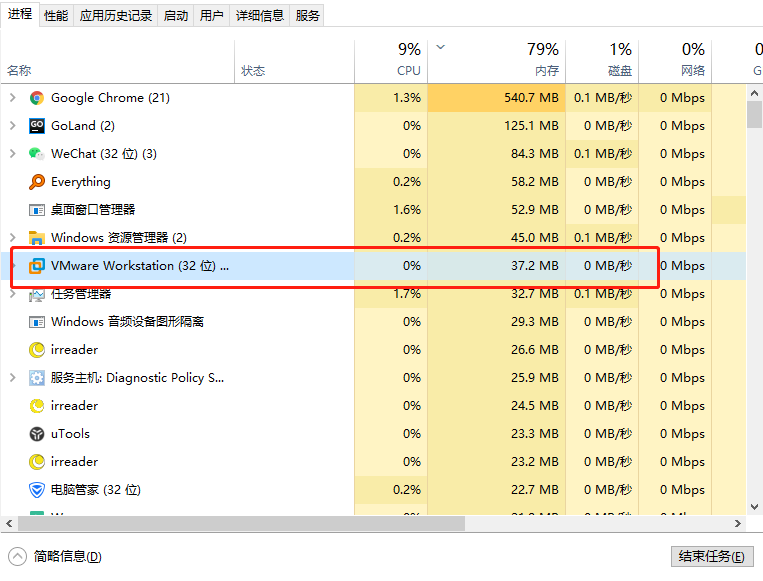Click the horizontal scrollbar right arrow
Image resolution: width=763 pixels, height=581 pixels.
point(738,524)
